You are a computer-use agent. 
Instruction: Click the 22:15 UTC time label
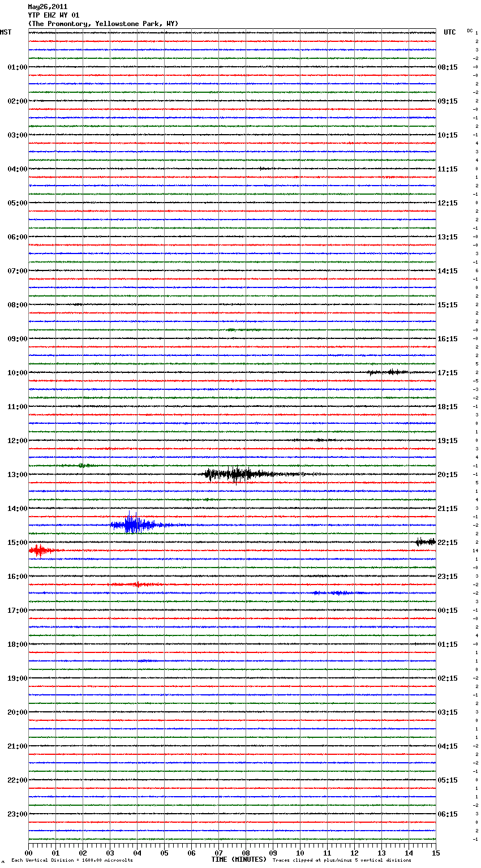pyautogui.click(x=448, y=543)
